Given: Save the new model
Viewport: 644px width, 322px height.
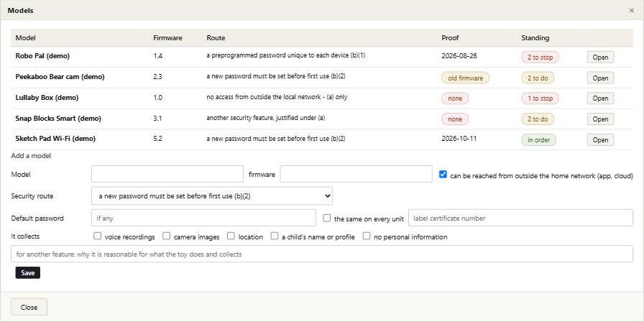Looking at the screenshot, I should coord(28,272).
